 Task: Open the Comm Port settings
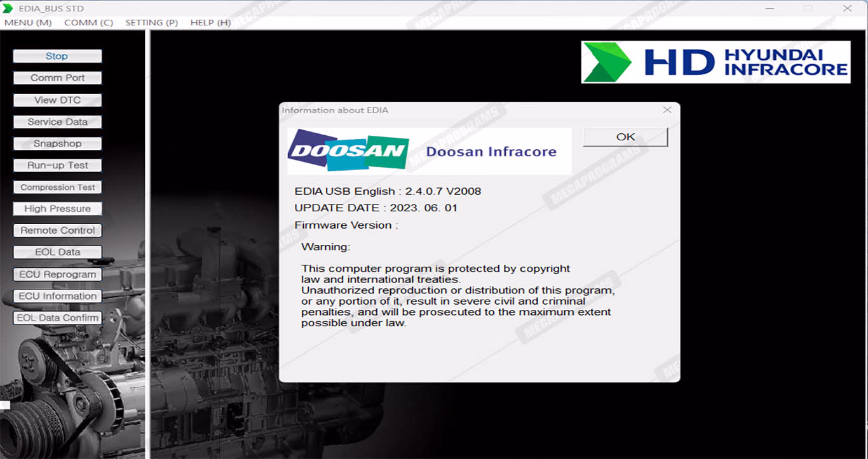pos(57,78)
